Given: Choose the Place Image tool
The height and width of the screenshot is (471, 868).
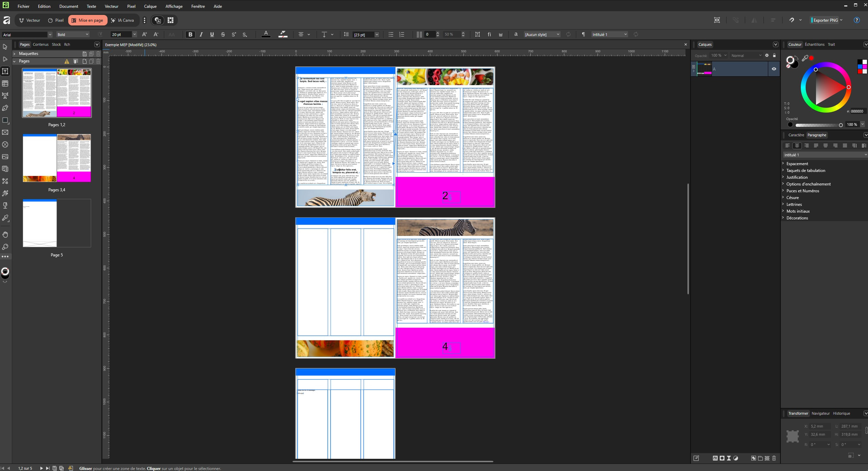Looking at the screenshot, I should (x=5, y=157).
